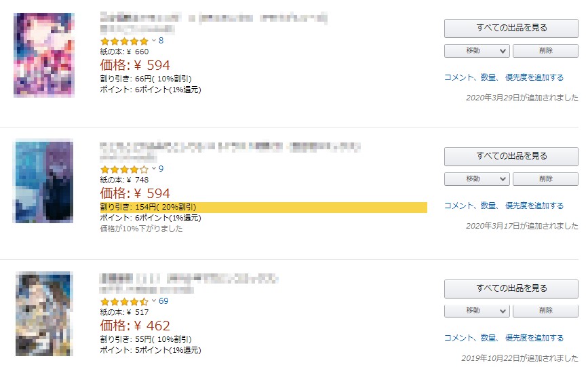Click すべての出品を見る for the first book

[x=511, y=28]
